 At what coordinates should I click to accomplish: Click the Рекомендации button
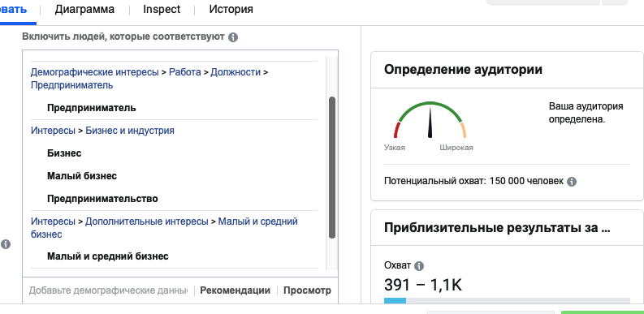point(235,290)
